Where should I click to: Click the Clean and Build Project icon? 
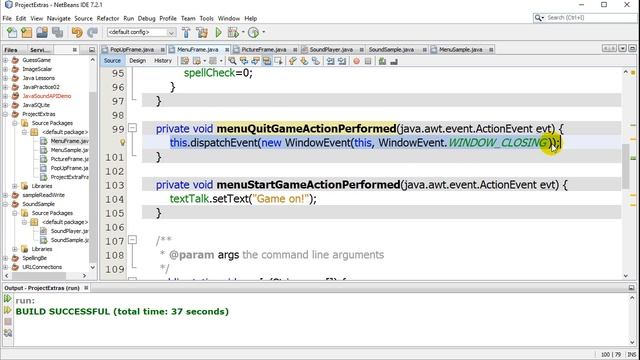click(x=202, y=32)
